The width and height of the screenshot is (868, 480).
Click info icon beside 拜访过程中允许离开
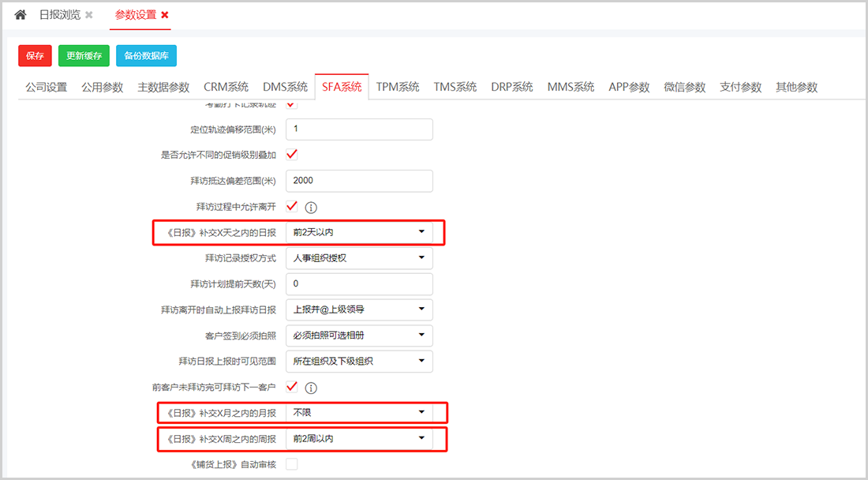pyautogui.click(x=311, y=208)
